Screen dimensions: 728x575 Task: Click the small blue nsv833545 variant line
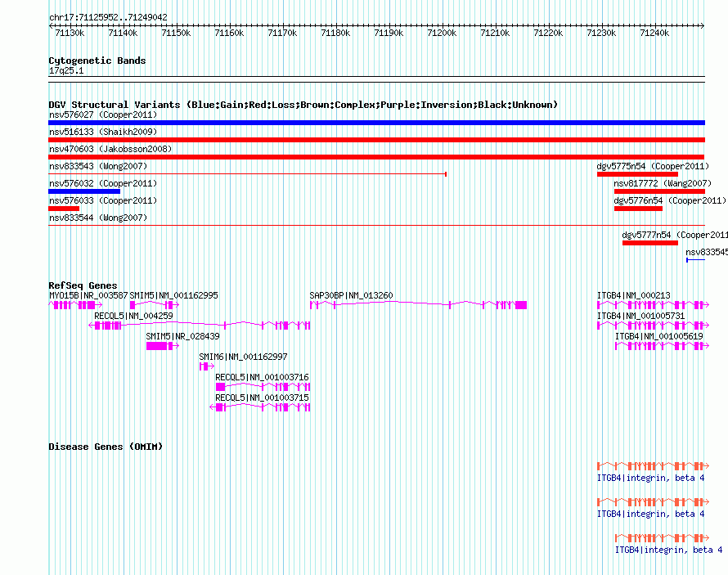[x=695, y=260]
